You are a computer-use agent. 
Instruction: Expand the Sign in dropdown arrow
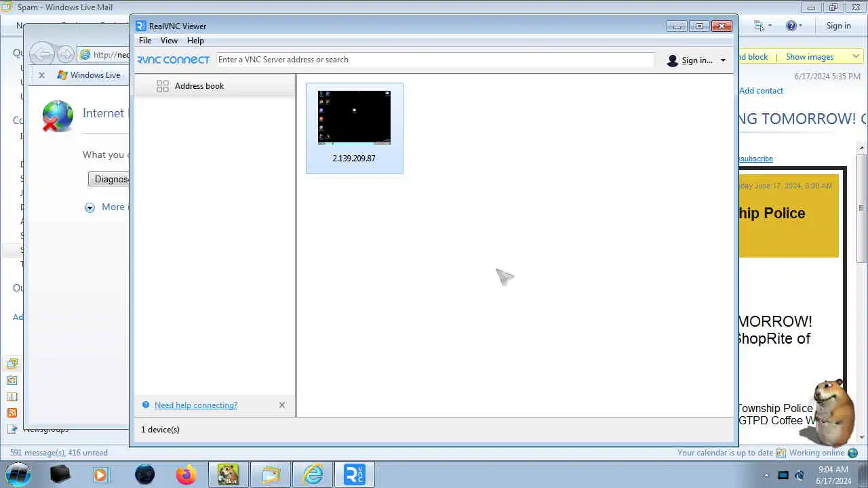click(723, 60)
